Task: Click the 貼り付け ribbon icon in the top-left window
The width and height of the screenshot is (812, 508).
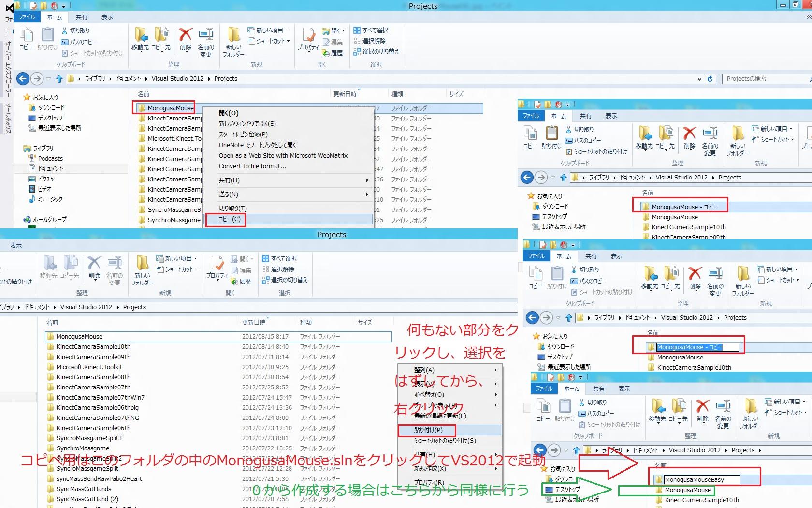Action: [47, 39]
